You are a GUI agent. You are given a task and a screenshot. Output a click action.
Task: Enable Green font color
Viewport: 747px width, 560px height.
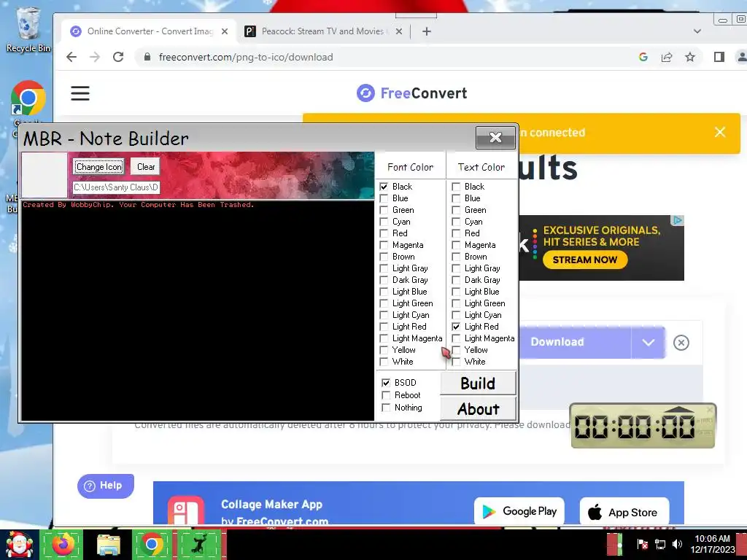pos(384,210)
